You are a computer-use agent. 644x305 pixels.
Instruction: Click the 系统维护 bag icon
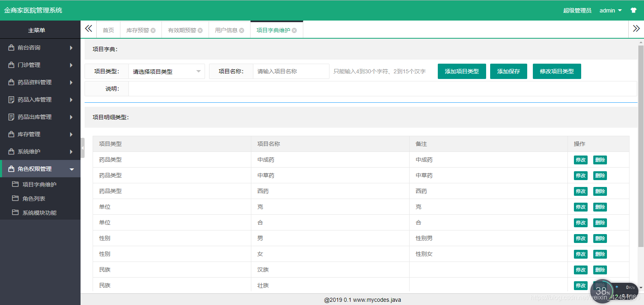click(x=11, y=151)
